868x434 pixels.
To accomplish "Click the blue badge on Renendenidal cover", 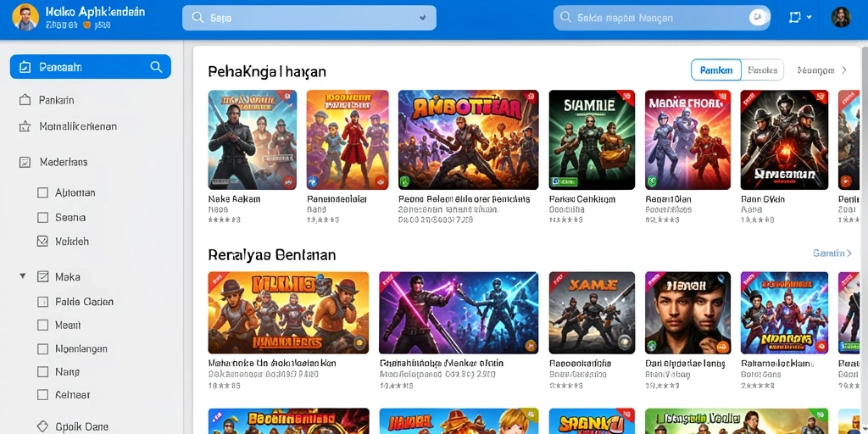I will pos(314,181).
